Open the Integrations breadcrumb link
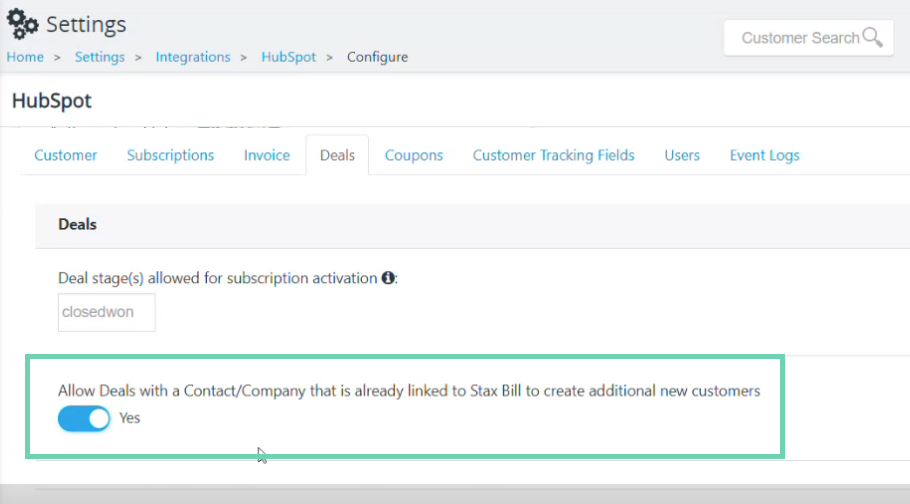 point(193,57)
